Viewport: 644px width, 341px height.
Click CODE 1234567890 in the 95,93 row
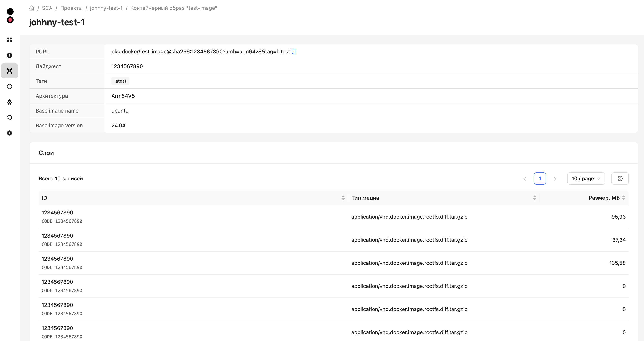pos(62,221)
